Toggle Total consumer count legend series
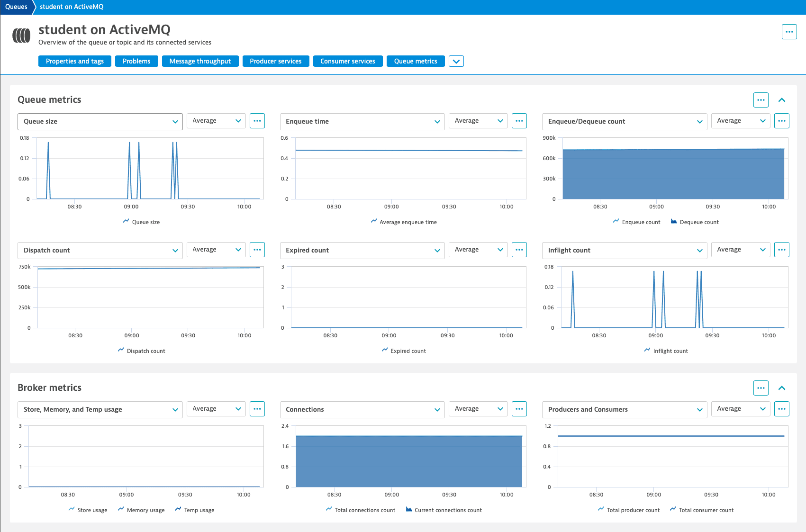Viewport: 806px width, 532px height. tap(702, 510)
